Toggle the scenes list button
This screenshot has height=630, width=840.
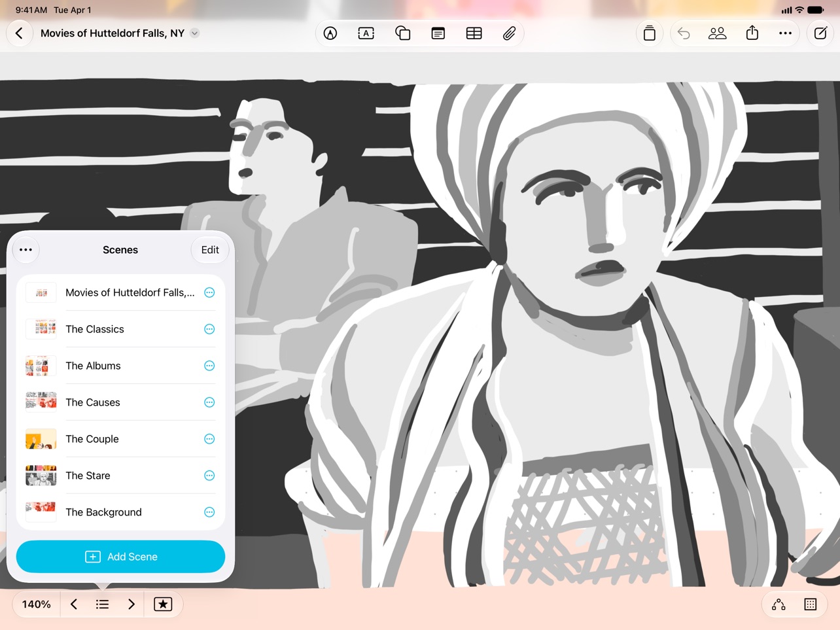pos(103,604)
